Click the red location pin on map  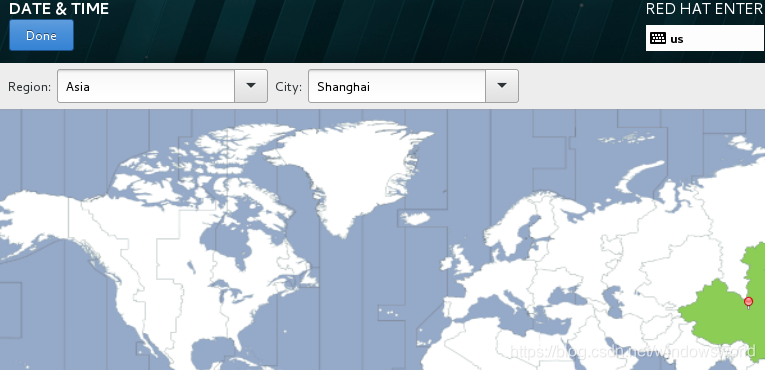click(x=748, y=303)
